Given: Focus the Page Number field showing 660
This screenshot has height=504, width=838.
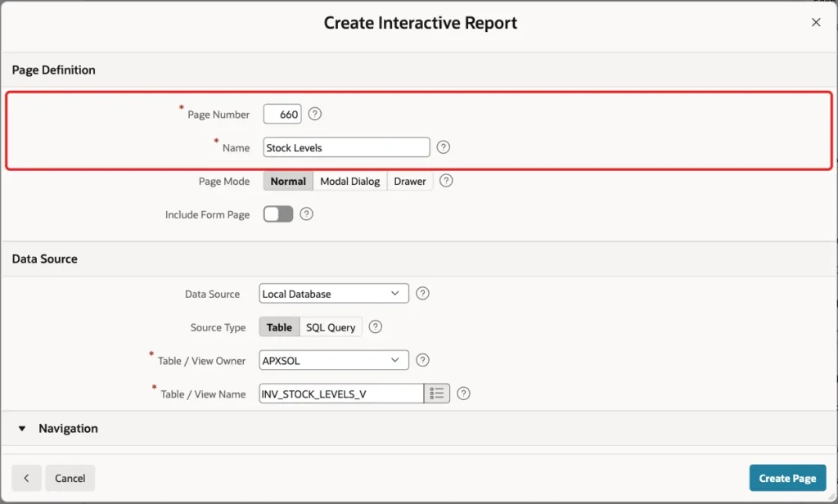Looking at the screenshot, I should [x=282, y=114].
